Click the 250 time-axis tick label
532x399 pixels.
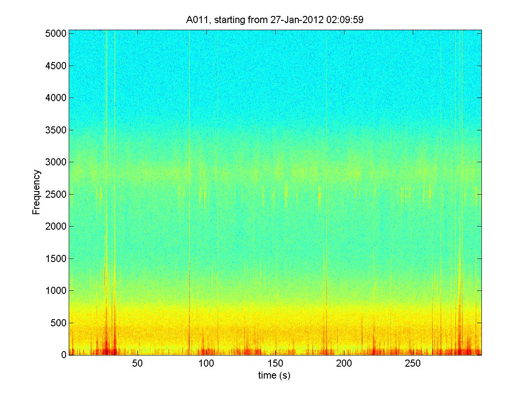pyautogui.click(x=413, y=364)
